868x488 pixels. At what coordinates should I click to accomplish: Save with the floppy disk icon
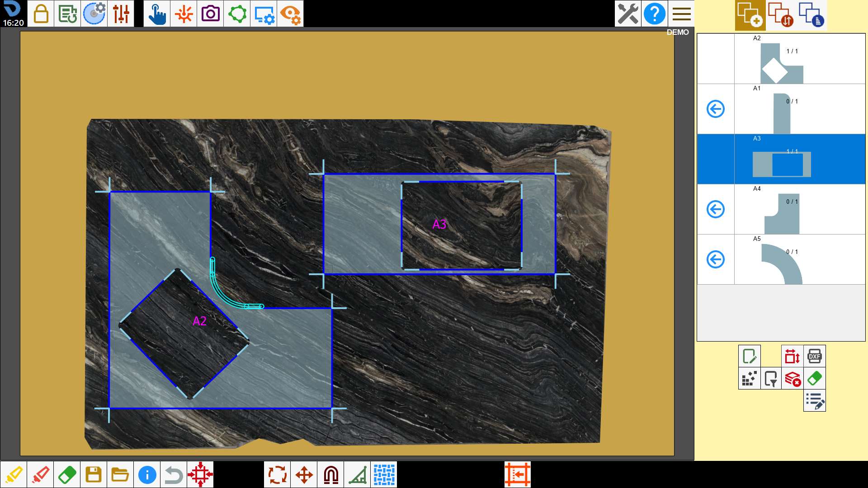94,474
